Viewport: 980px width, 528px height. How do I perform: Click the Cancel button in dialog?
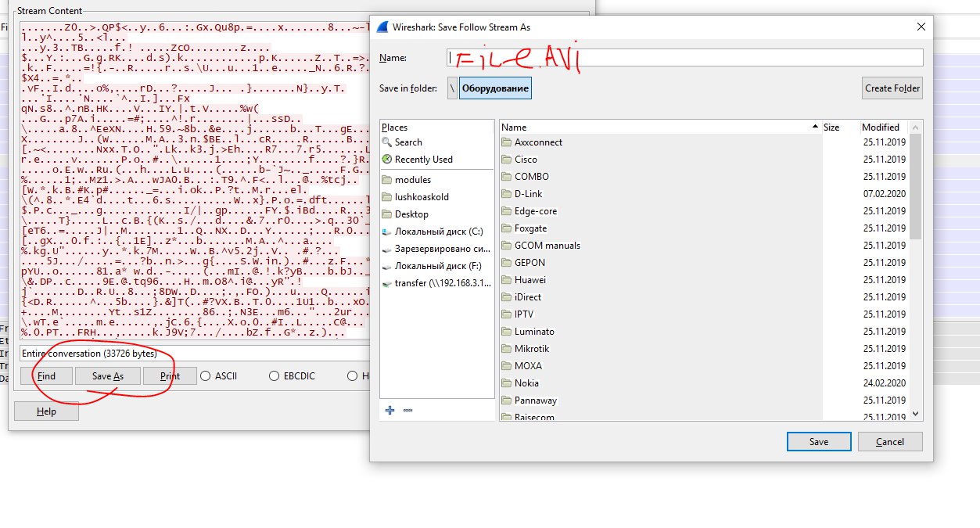[890, 442]
